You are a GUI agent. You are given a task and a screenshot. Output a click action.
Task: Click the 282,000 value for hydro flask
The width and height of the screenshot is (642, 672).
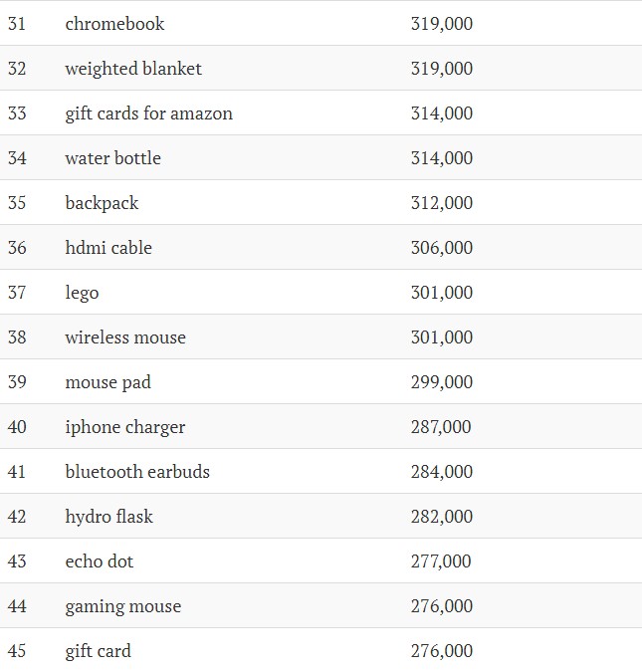tap(442, 517)
